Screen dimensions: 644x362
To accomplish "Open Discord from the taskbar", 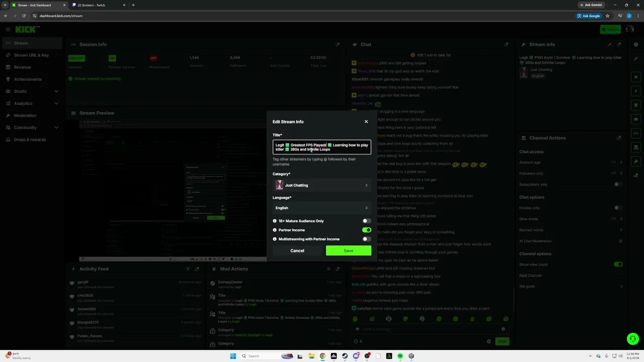I will click(356, 356).
